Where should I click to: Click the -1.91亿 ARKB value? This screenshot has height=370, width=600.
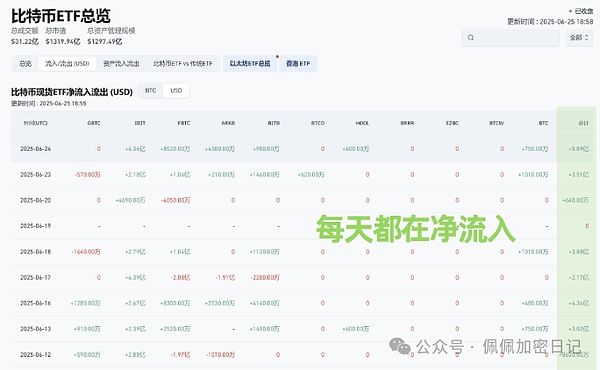[225, 277]
